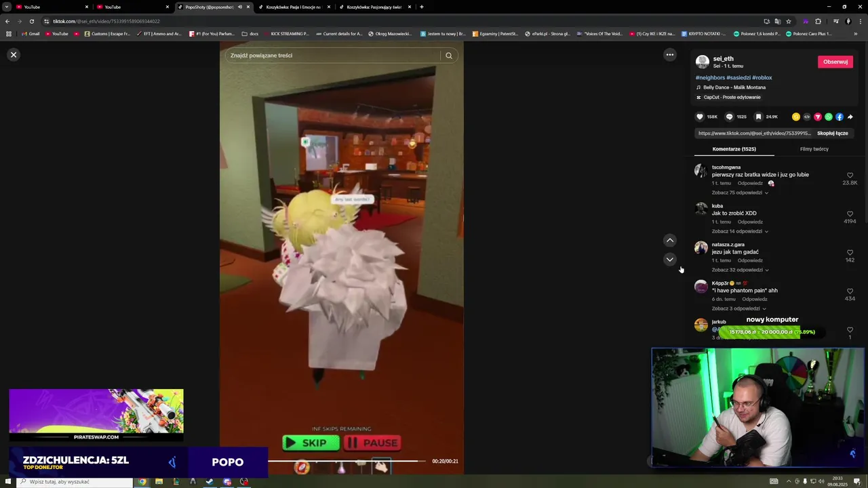Open Chrome from the taskbar

pyautogui.click(x=142, y=482)
